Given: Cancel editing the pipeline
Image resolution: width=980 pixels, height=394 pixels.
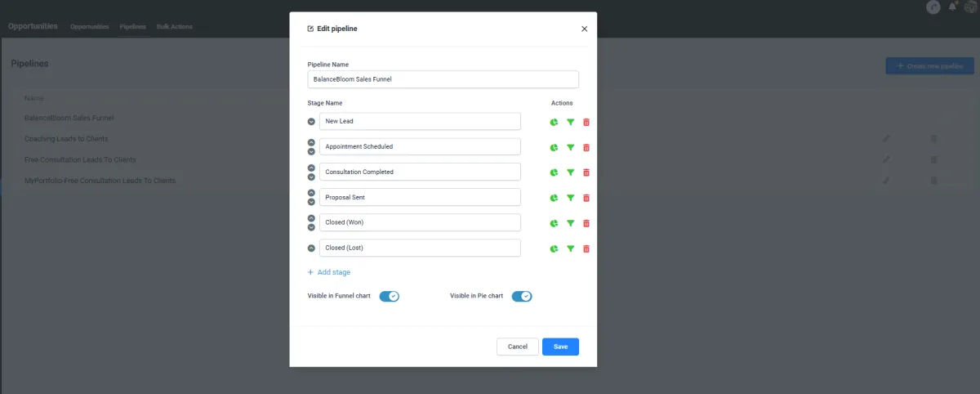Looking at the screenshot, I should pos(518,347).
